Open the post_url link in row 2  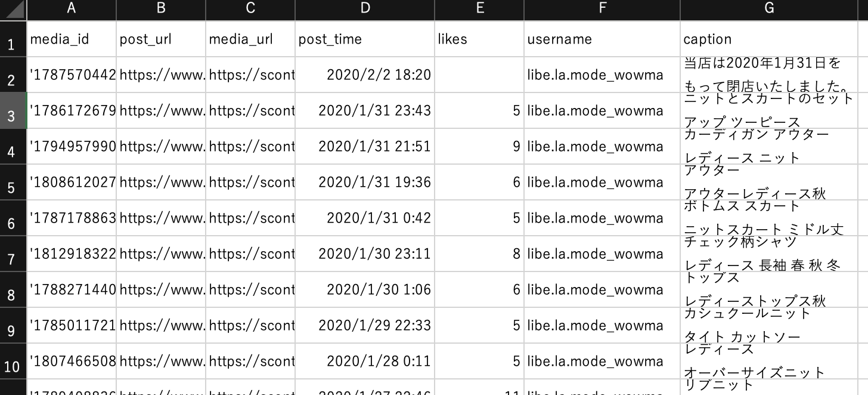[x=161, y=75]
